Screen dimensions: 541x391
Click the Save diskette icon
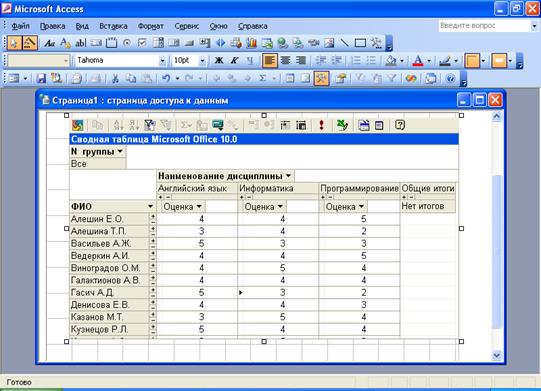pyautogui.click(x=41, y=79)
